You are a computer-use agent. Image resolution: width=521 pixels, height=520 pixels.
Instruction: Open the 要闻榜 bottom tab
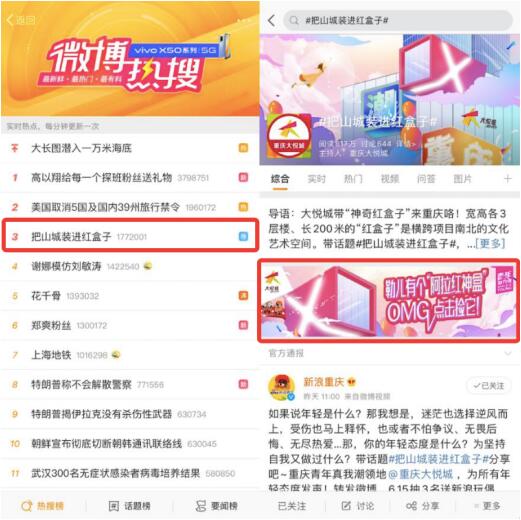[217, 506]
